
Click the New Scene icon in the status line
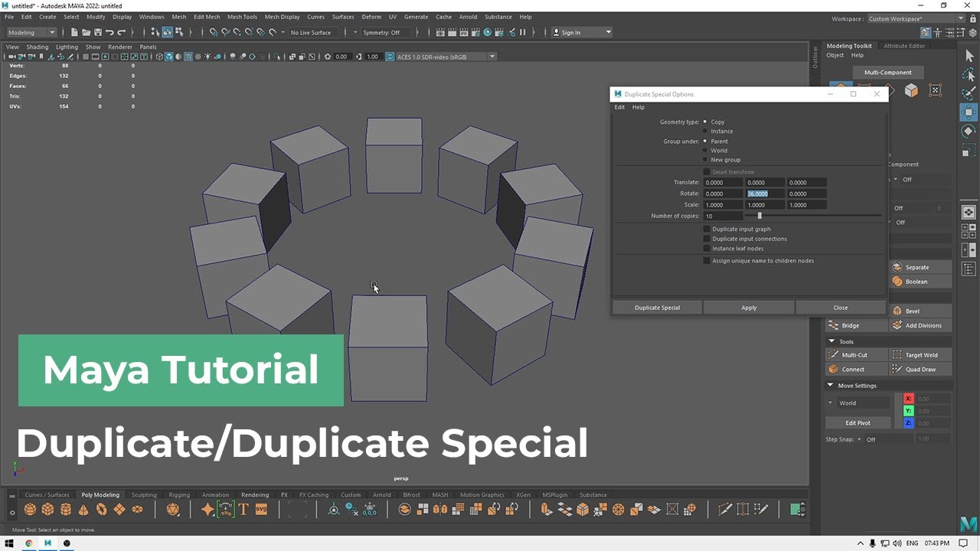(x=73, y=32)
